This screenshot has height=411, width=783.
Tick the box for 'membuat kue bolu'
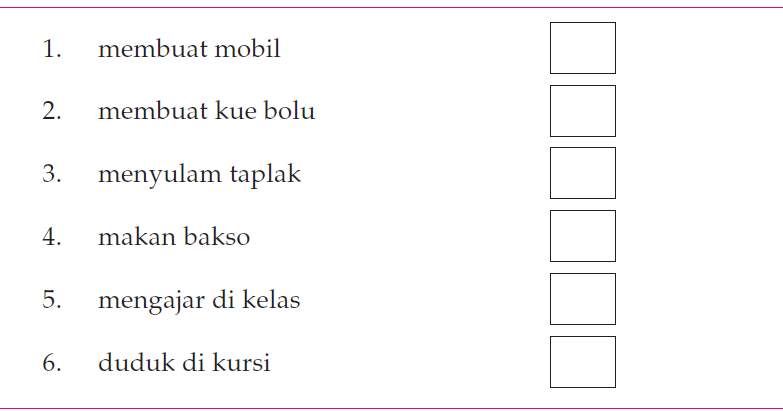coord(583,111)
